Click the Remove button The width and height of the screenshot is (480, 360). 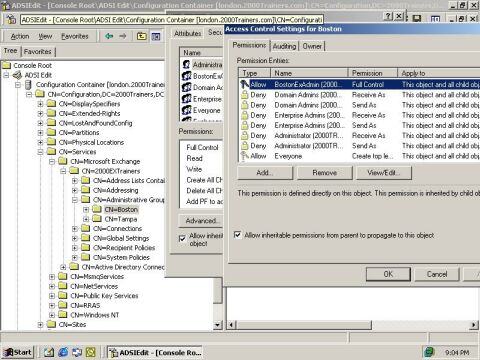(325, 173)
